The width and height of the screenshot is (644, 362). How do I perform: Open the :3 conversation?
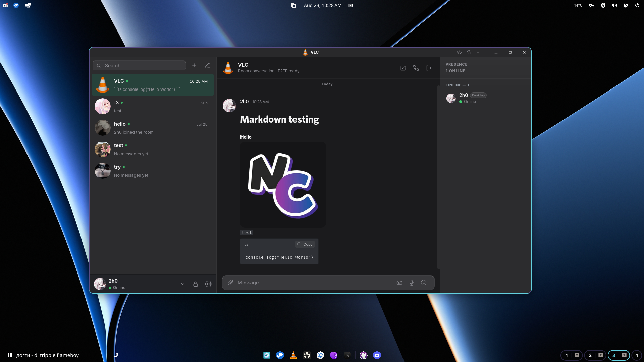coord(153,106)
